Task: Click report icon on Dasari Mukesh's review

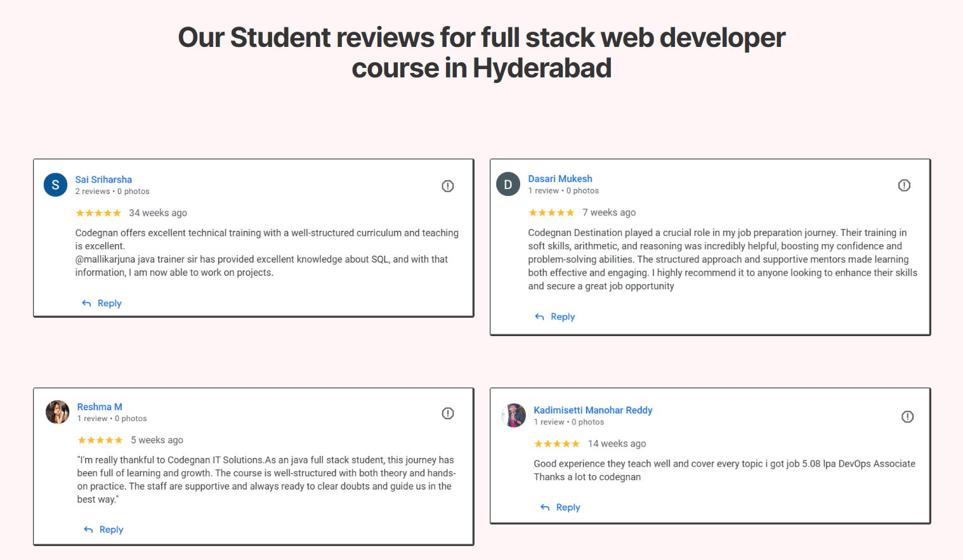Action: click(x=904, y=185)
